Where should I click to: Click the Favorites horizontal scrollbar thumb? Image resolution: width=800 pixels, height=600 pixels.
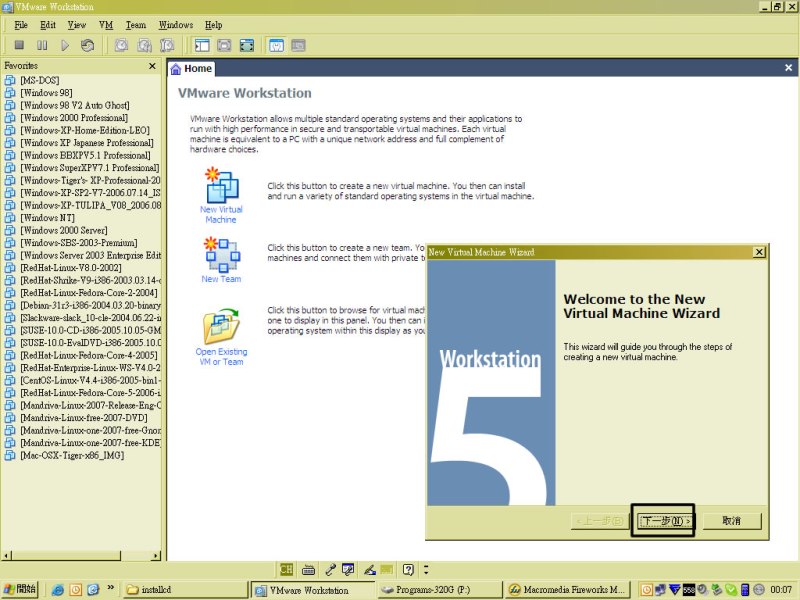point(66,556)
